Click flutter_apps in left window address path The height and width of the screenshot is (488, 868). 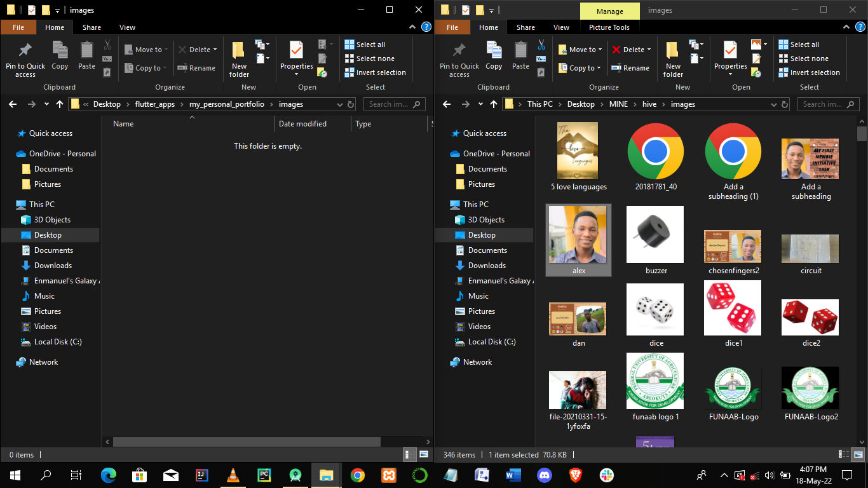pos(155,104)
